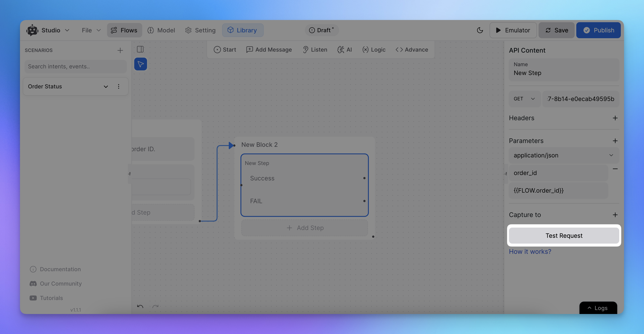Select the Success output row
Viewport: 644px width, 334px height.
304,178
